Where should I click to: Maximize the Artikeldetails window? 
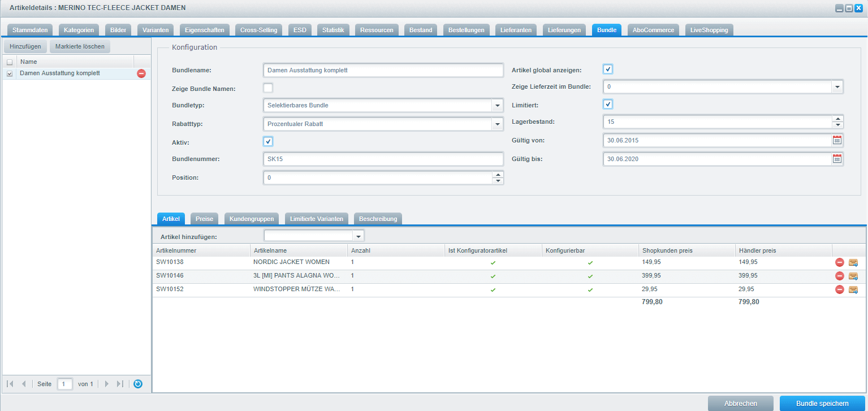click(x=849, y=8)
